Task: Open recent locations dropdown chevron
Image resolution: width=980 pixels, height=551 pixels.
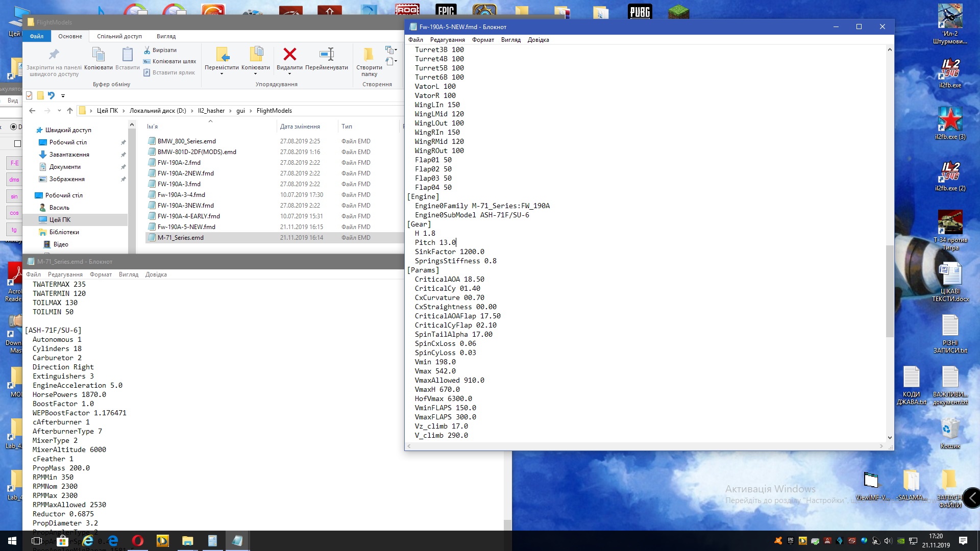Action: pos(59,111)
